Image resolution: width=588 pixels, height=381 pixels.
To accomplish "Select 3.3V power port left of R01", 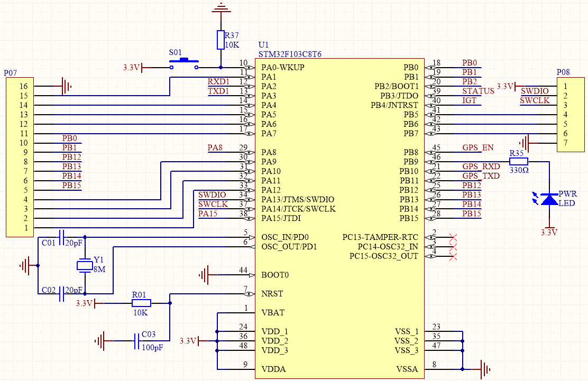I will 89,303.
